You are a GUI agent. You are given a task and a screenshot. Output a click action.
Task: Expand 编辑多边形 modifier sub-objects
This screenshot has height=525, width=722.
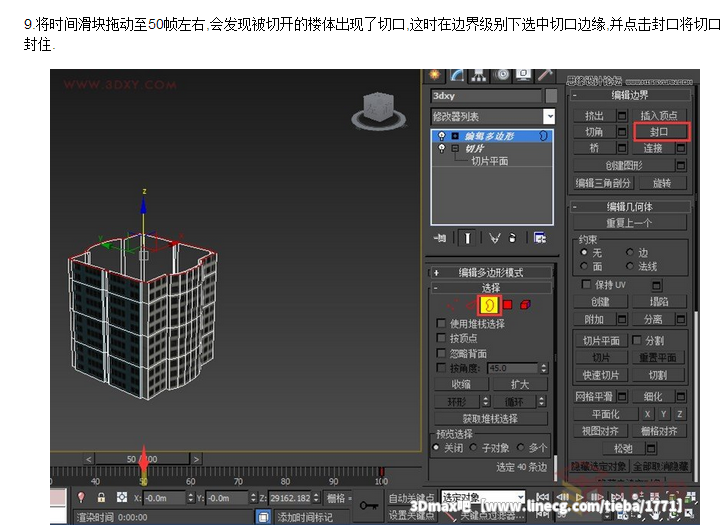(455, 136)
